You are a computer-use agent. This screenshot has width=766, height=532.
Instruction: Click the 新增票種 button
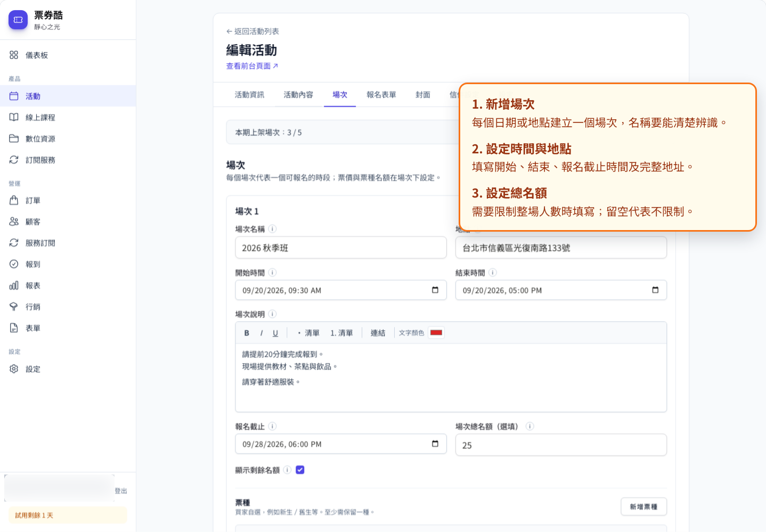coord(643,506)
